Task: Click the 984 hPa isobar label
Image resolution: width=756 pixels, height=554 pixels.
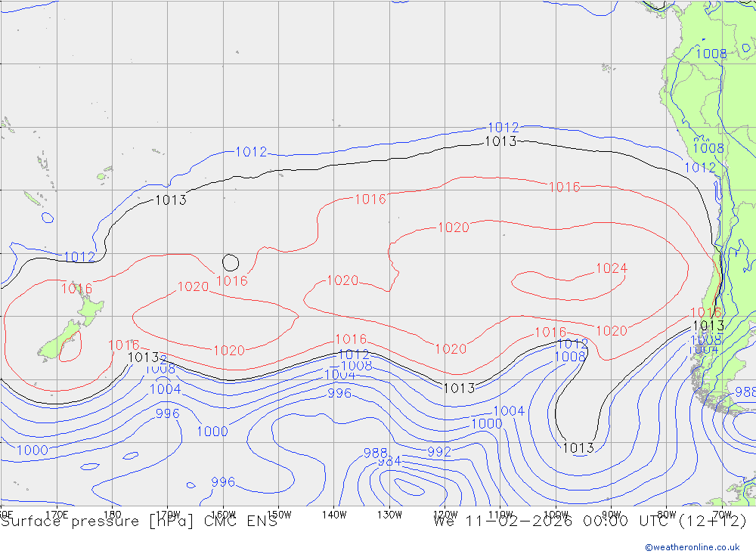Action: [x=389, y=462]
